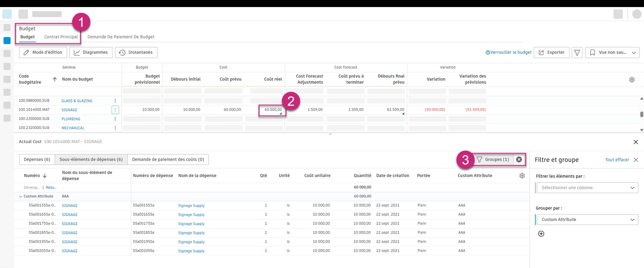The image size is (644, 268).
Task: Clear the Groupes (1) filter with the x icon
Action: tap(519, 159)
